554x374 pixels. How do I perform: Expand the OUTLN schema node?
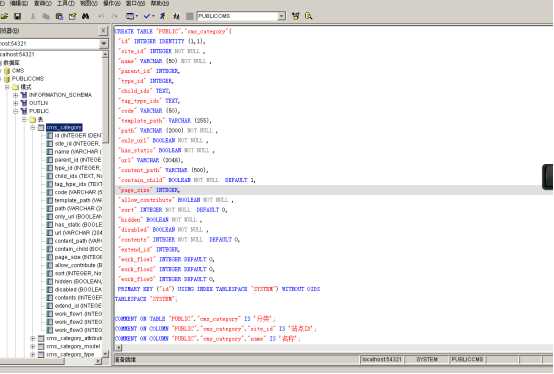[x=16, y=103]
